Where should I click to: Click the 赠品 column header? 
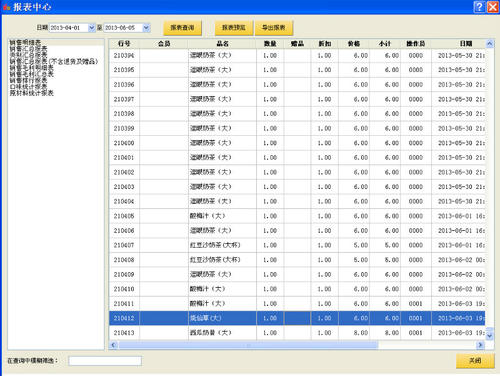click(297, 44)
